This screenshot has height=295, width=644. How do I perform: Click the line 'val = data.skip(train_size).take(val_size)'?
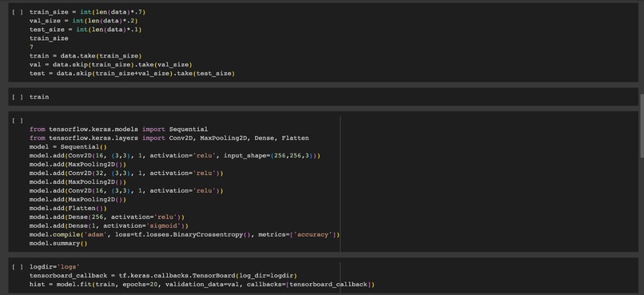(x=110, y=65)
